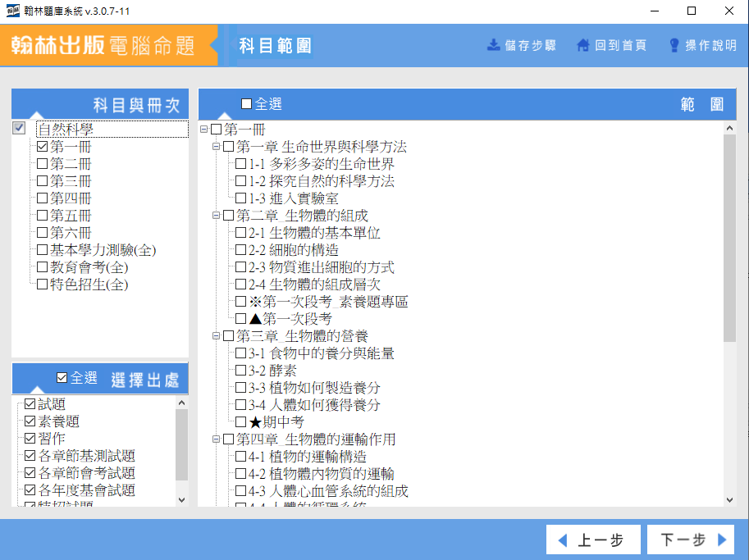The height and width of the screenshot is (560, 749).
Task: Collapse 第一章 生命世界與科學方法
Action: 216,147
